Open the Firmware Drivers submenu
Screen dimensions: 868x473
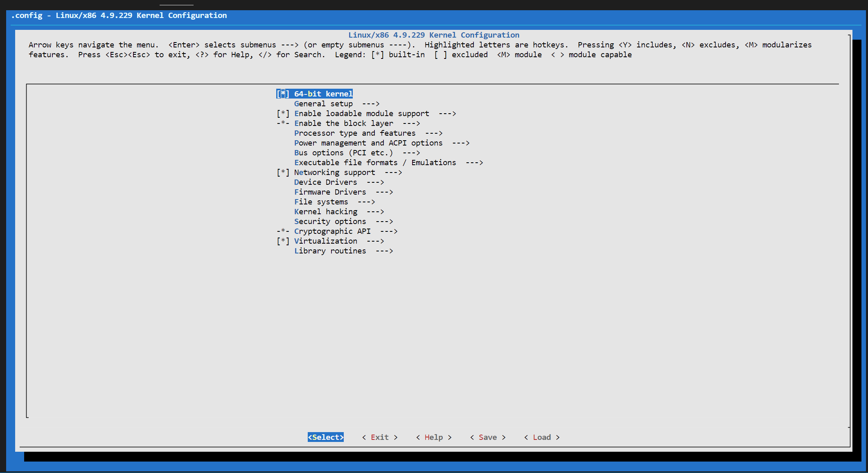343,192
